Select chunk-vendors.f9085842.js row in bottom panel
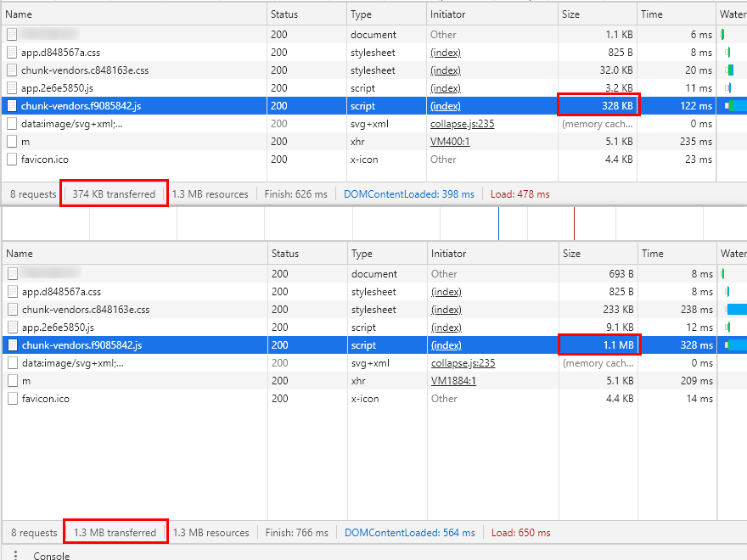This screenshot has height=560, width=747. pyautogui.click(x=82, y=345)
